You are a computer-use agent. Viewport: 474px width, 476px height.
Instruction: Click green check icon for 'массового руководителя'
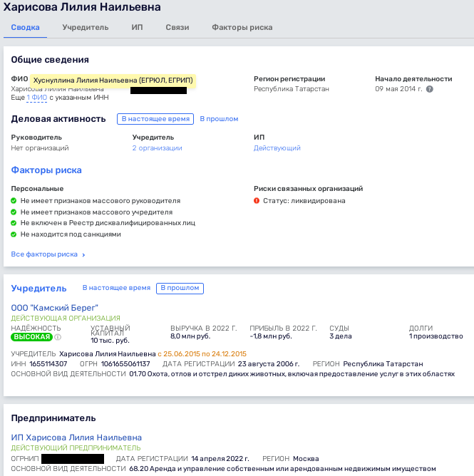pos(14,201)
